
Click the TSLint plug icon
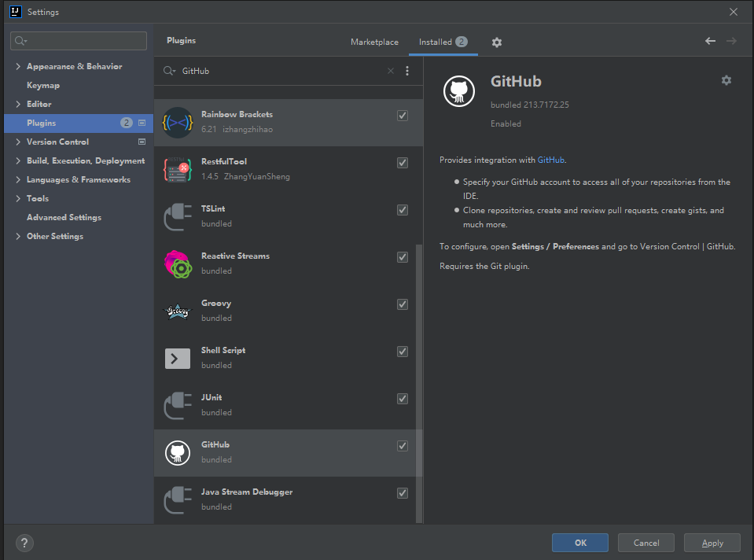178,217
